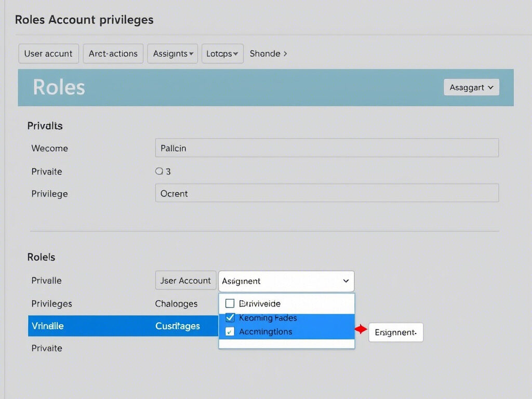Open the Arct-actions toolbar button
Screen dimensions: 532x399
[113, 54]
